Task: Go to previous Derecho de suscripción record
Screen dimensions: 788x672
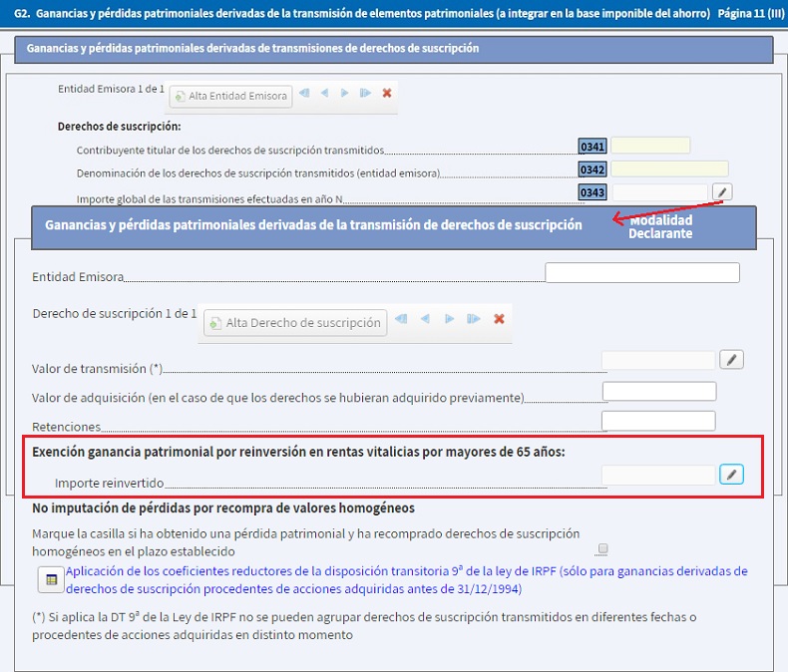Action: point(425,319)
